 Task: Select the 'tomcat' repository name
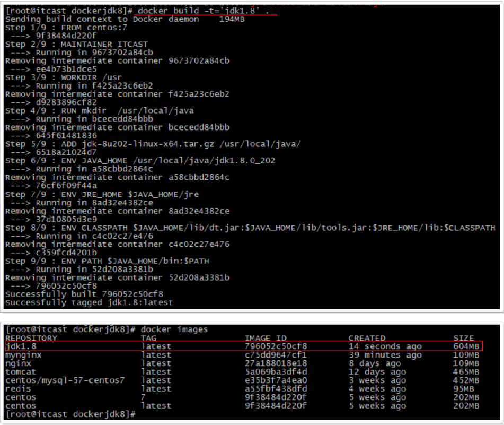pos(21,371)
